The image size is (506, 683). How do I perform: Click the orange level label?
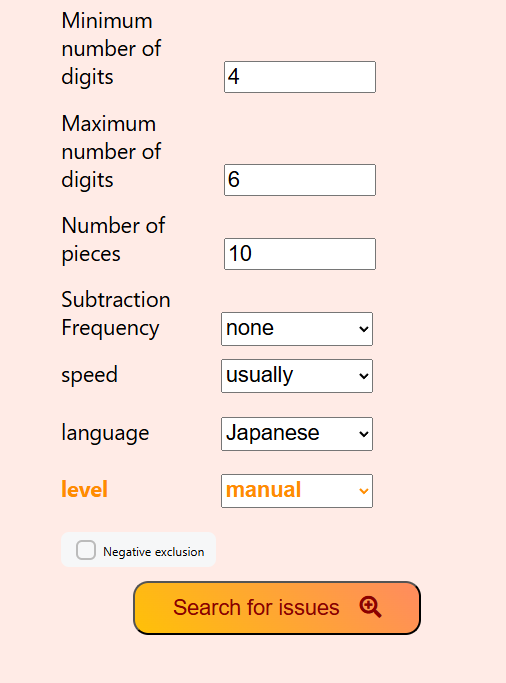pyautogui.click(x=84, y=490)
